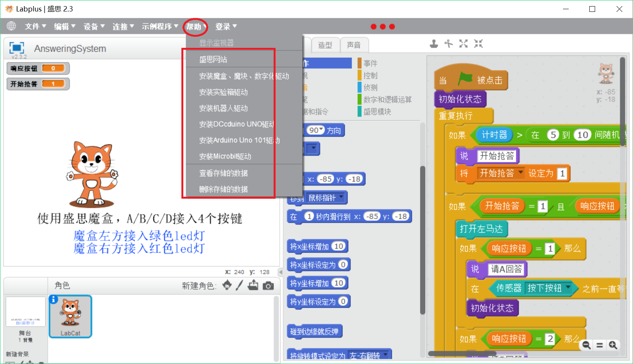
Task: Switch to presentation mode via the blue frame icon
Action: coord(16,48)
